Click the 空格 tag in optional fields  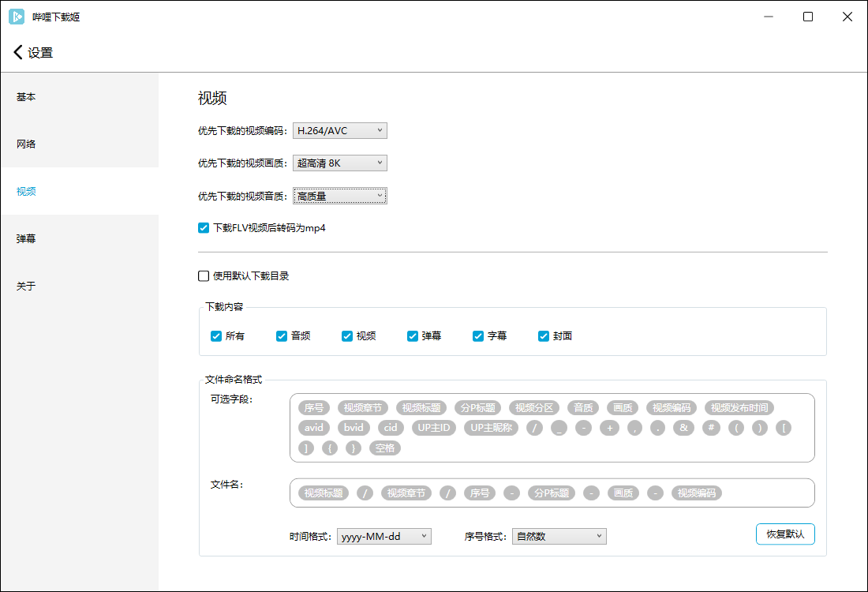pos(385,448)
